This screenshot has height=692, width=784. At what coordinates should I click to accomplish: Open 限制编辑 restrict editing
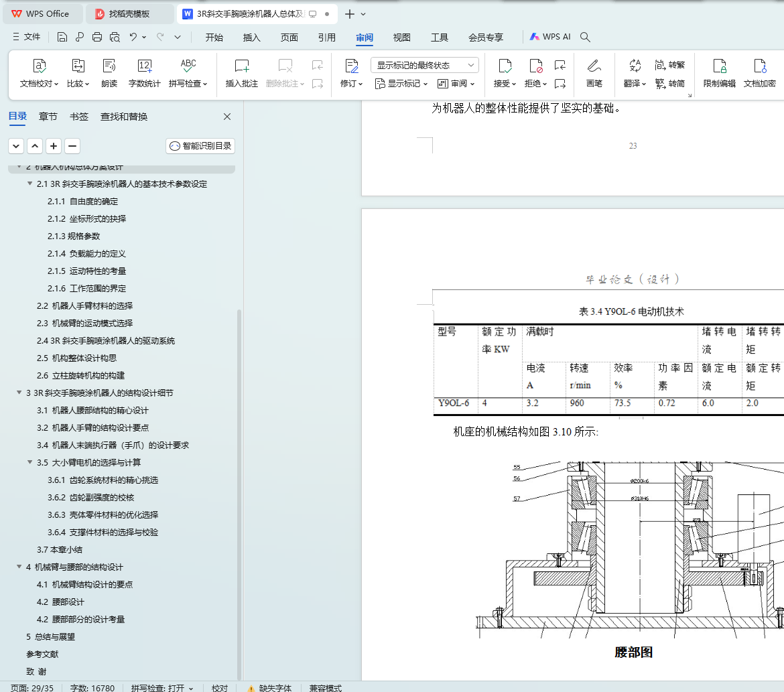tap(720, 73)
